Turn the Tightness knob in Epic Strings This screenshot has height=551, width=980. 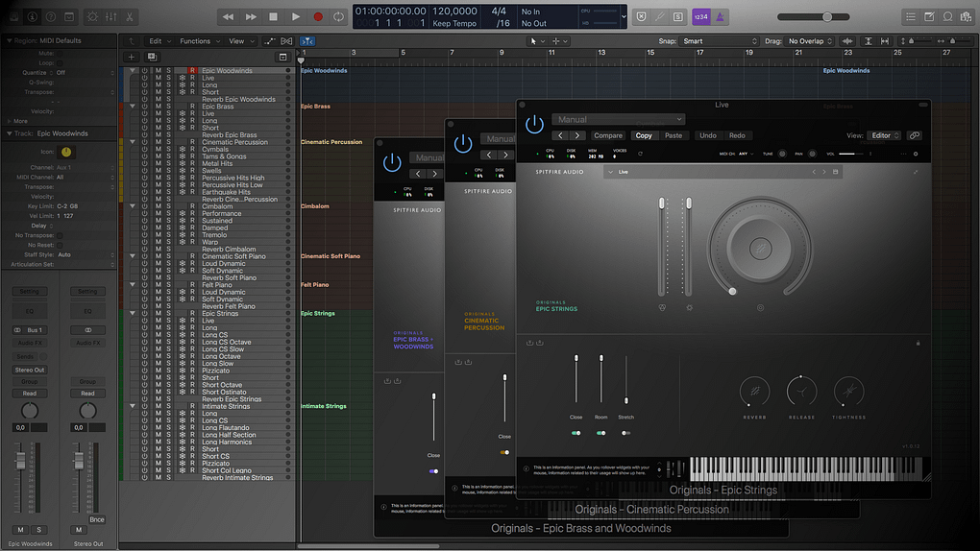pos(848,392)
